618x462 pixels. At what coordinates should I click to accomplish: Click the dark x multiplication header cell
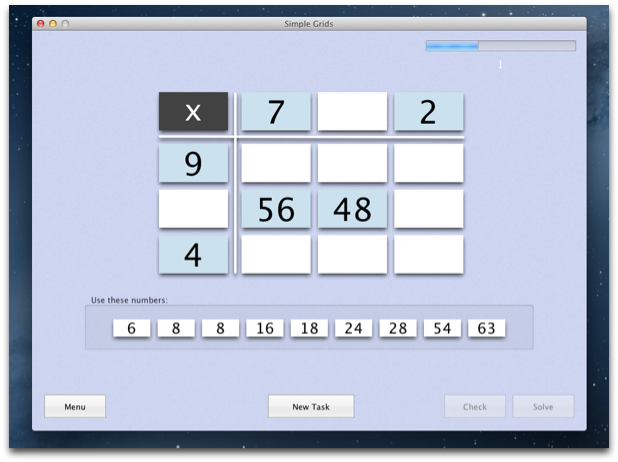[194, 111]
